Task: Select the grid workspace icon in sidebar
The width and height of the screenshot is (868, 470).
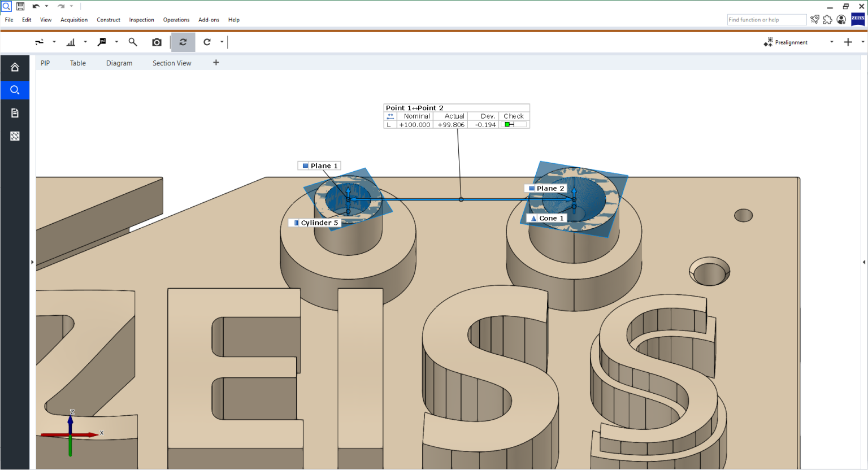Action: point(14,136)
